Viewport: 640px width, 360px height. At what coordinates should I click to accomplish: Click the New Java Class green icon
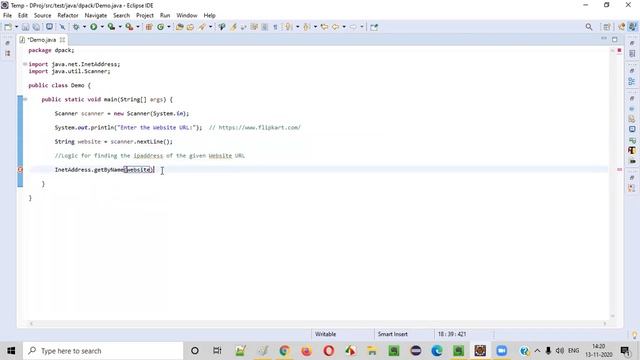pyautogui.click(x=160, y=27)
